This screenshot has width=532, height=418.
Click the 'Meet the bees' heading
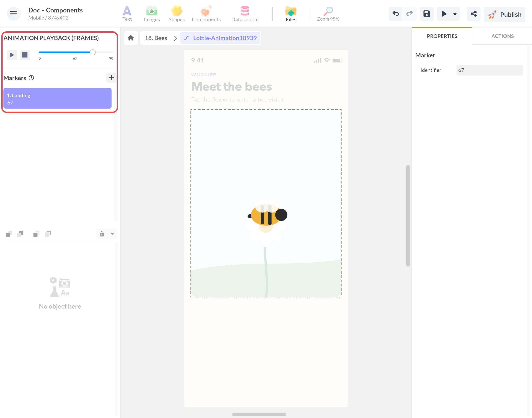[x=231, y=86]
